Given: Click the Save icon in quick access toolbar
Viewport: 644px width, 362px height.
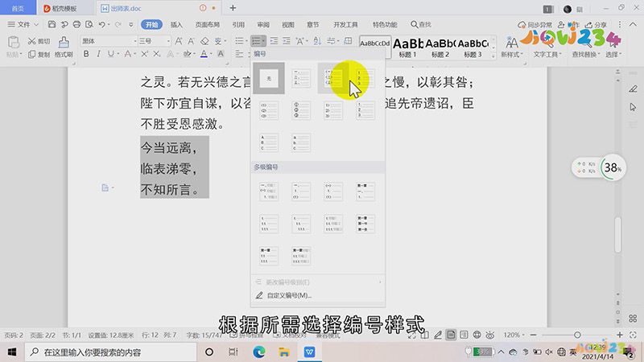Looking at the screenshot, I should pyautogui.click(x=52, y=25).
